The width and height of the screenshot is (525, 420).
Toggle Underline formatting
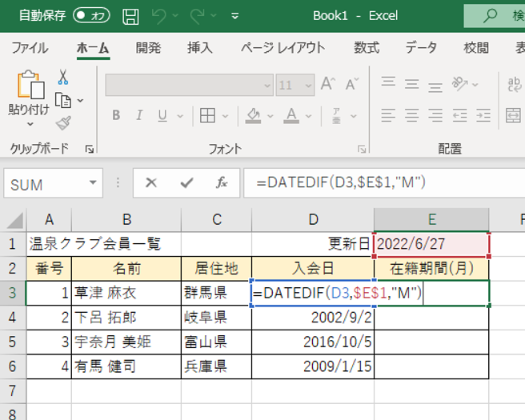coord(162,115)
